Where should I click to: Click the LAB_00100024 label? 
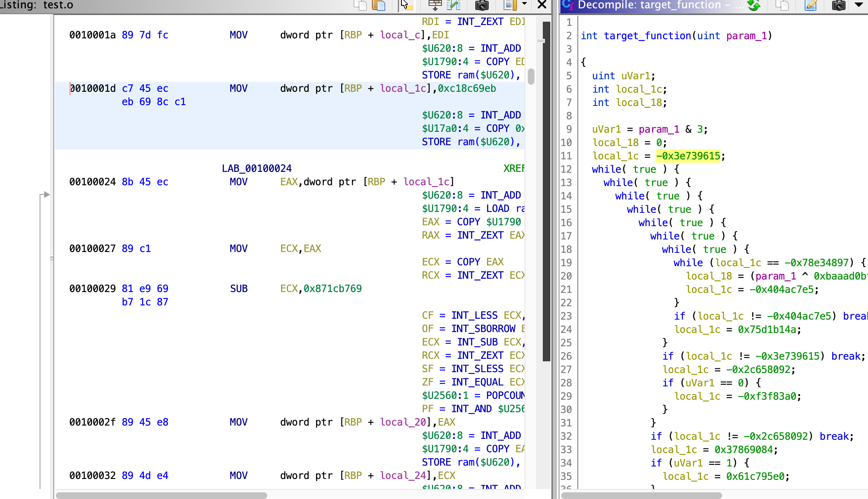point(256,169)
